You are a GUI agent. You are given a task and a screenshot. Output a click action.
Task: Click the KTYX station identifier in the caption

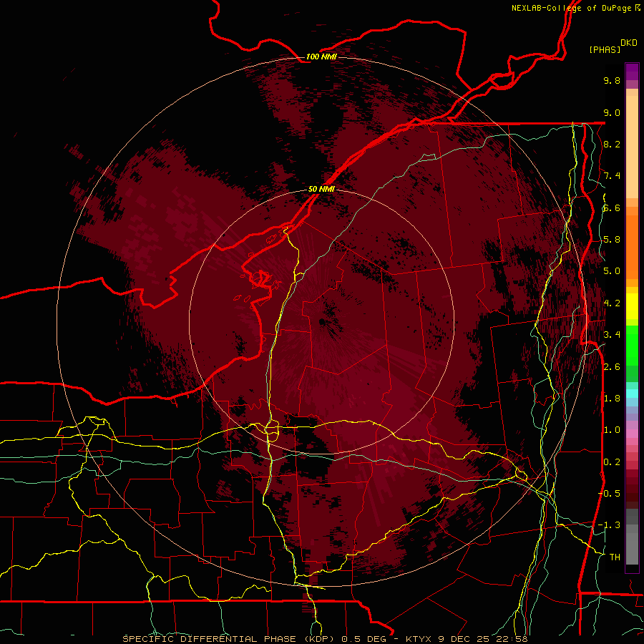[x=419, y=639]
